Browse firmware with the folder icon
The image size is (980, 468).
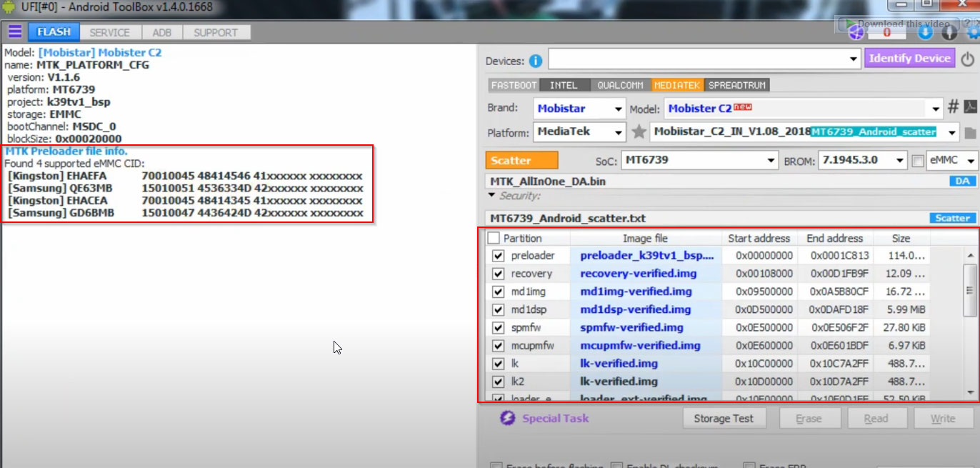click(x=970, y=133)
